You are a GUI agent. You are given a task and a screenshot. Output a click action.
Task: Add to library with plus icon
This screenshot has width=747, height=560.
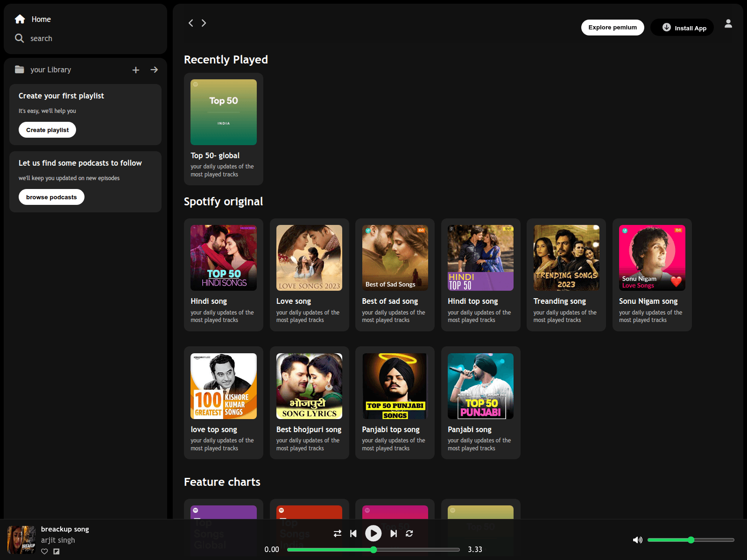136,70
